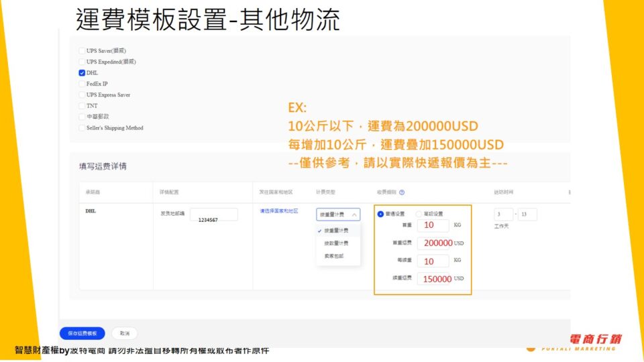Choose checked 按重量计费 option in list
Viewport: 644px width, 362px height.
point(338,231)
